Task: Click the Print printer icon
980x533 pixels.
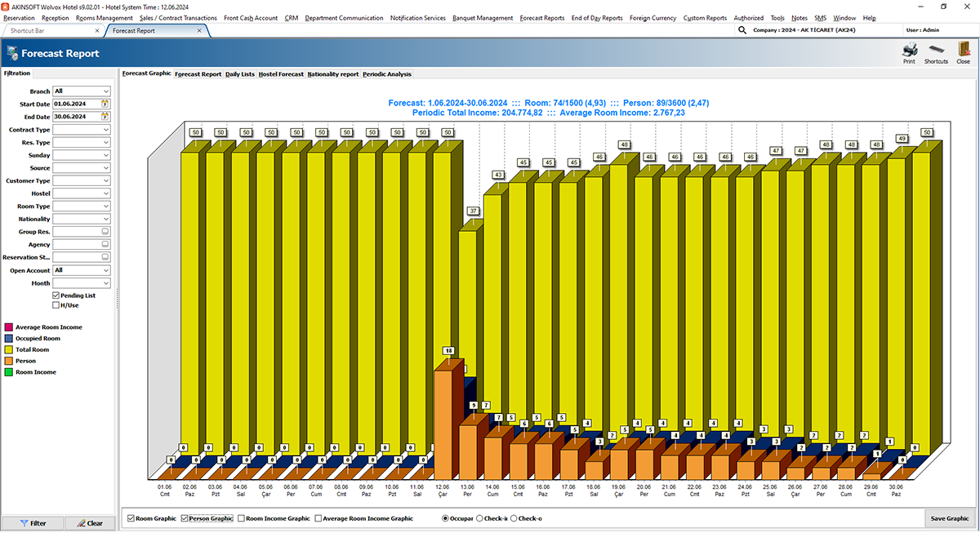Action: (x=909, y=50)
